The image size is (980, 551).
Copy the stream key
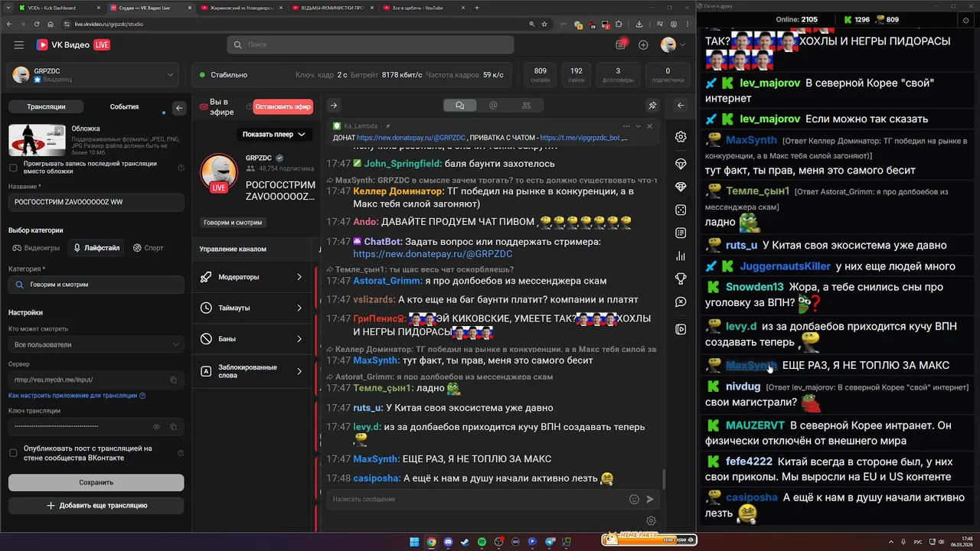click(x=173, y=426)
